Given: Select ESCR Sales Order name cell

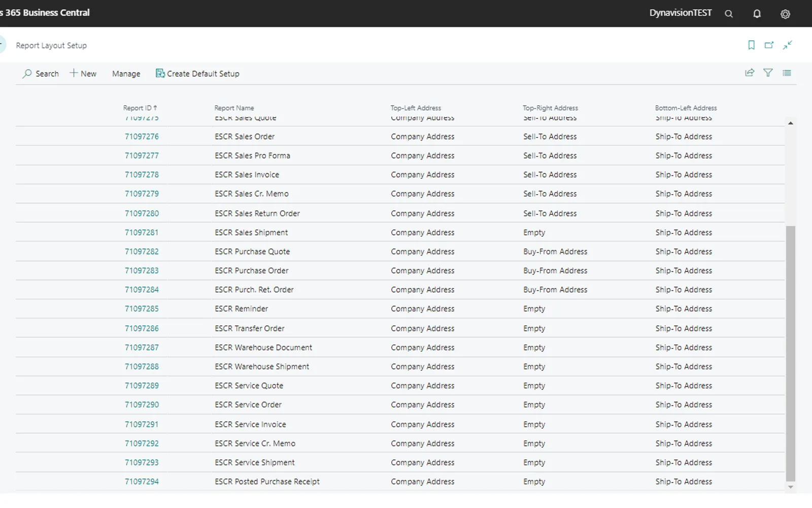Looking at the screenshot, I should tap(245, 137).
